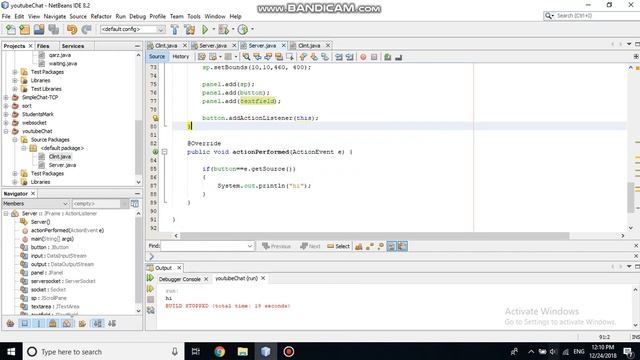The height and width of the screenshot is (360, 640).
Task: Switch to the History editor view
Action: [180, 57]
